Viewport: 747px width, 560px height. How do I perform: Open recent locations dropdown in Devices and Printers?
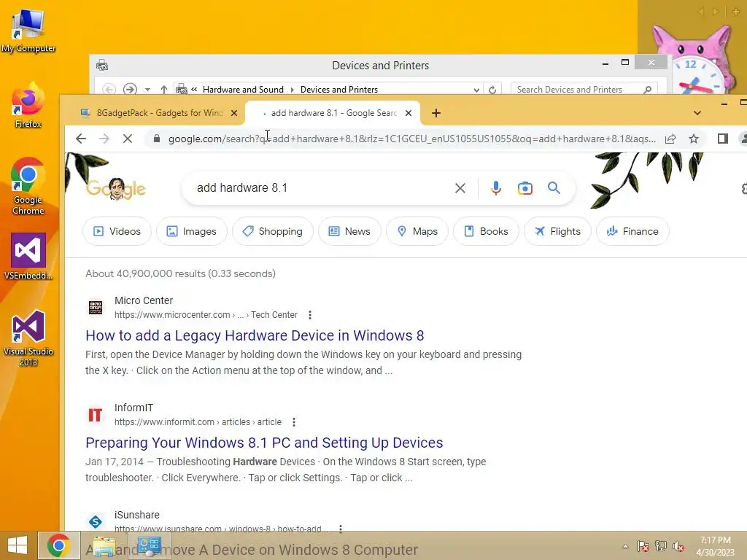[x=147, y=90]
